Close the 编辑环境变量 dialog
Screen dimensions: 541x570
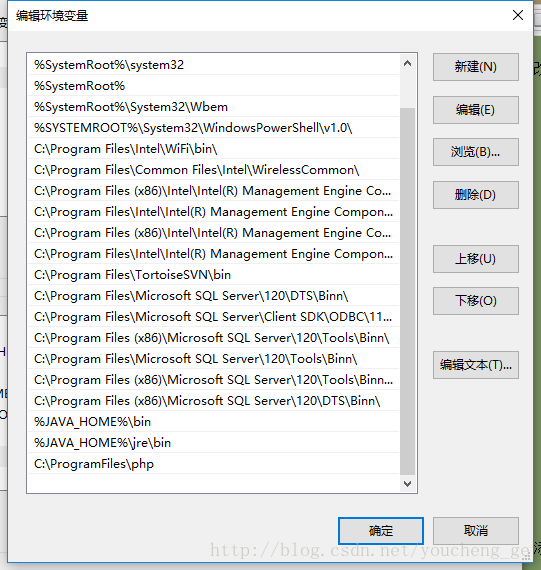tap(518, 15)
